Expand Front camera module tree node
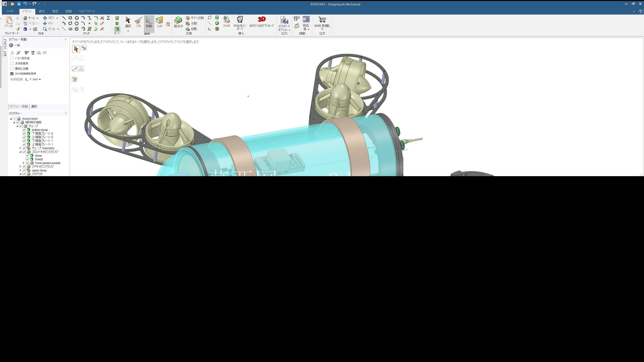Image resolution: width=644 pixels, height=362 pixels. [24, 163]
